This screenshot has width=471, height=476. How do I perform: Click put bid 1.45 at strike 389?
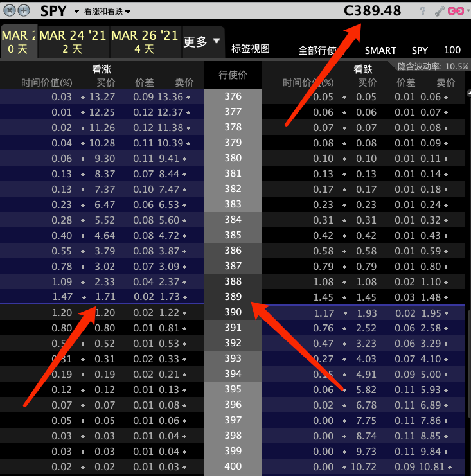click(366, 297)
